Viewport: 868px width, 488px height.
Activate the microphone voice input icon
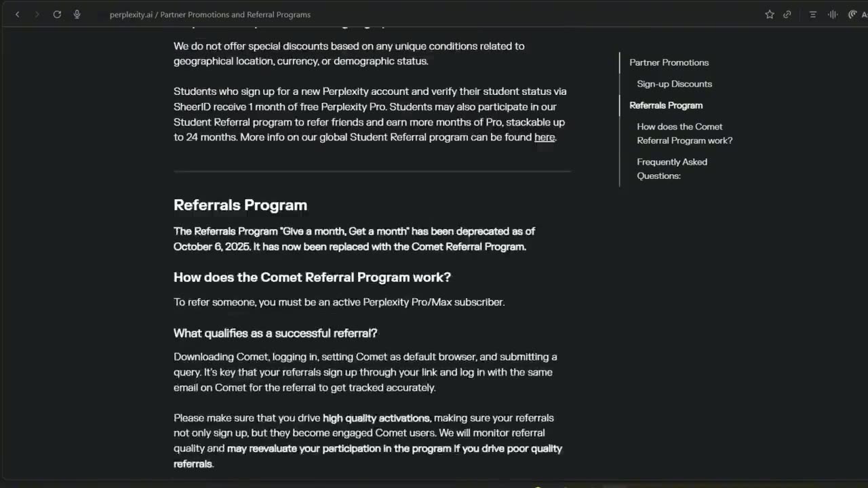(77, 14)
